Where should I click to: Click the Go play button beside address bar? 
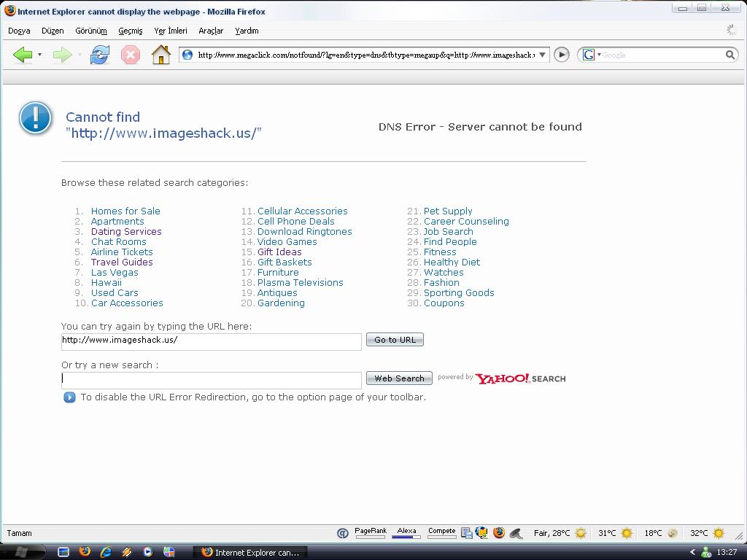[x=562, y=55]
